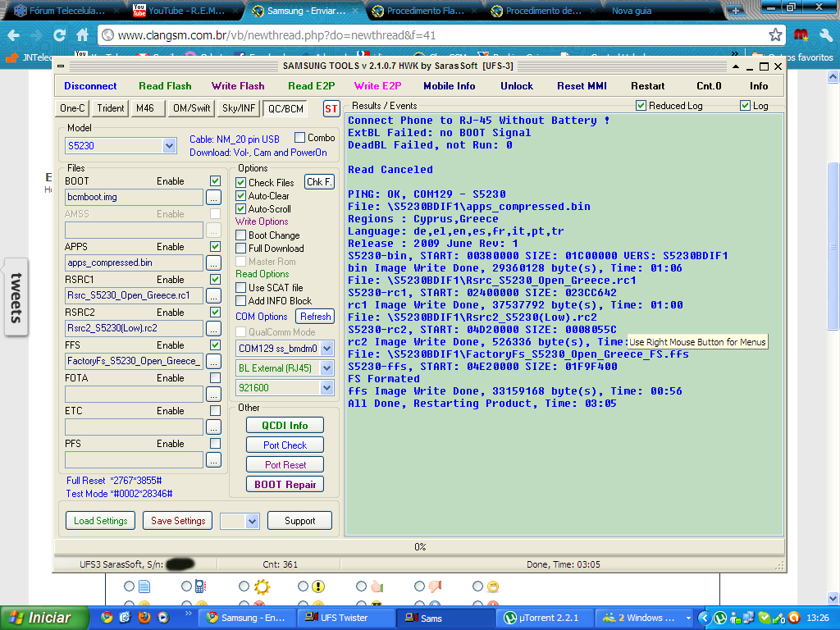The height and width of the screenshot is (630, 840).
Task: Switch to the Trident tab
Action: tap(111, 108)
